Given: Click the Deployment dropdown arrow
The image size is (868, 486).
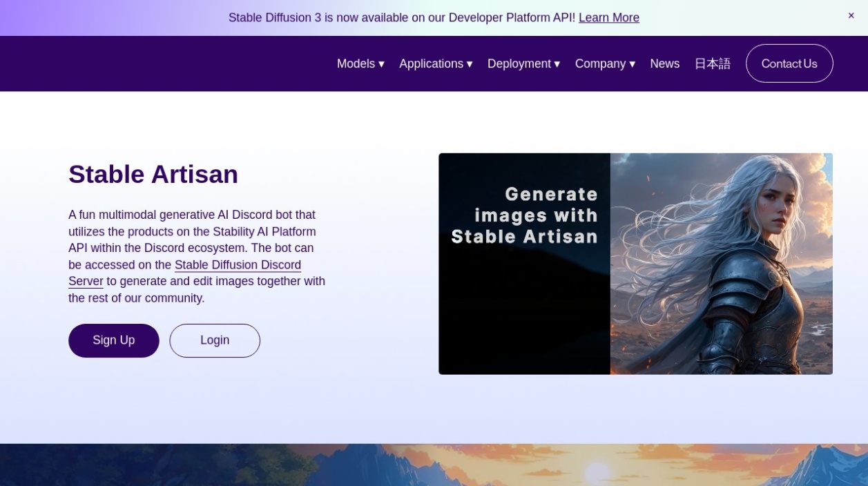Looking at the screenshot, I should (557, 64).
